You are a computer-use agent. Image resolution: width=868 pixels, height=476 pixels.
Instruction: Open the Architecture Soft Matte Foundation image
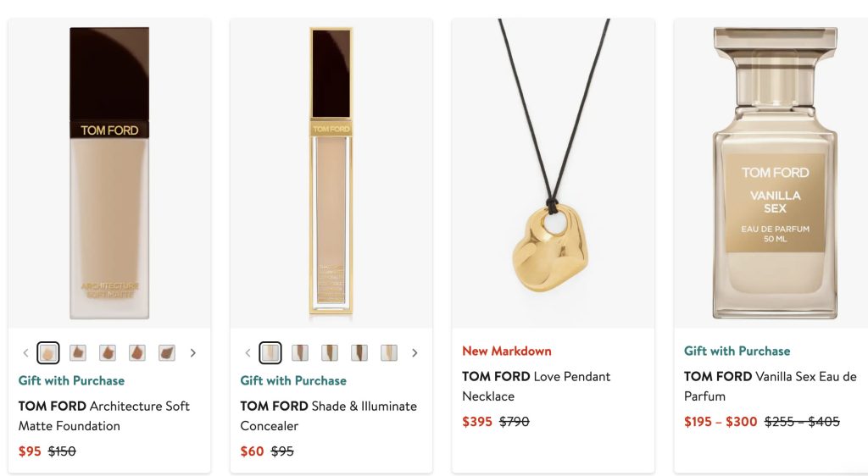pos(109,174)
